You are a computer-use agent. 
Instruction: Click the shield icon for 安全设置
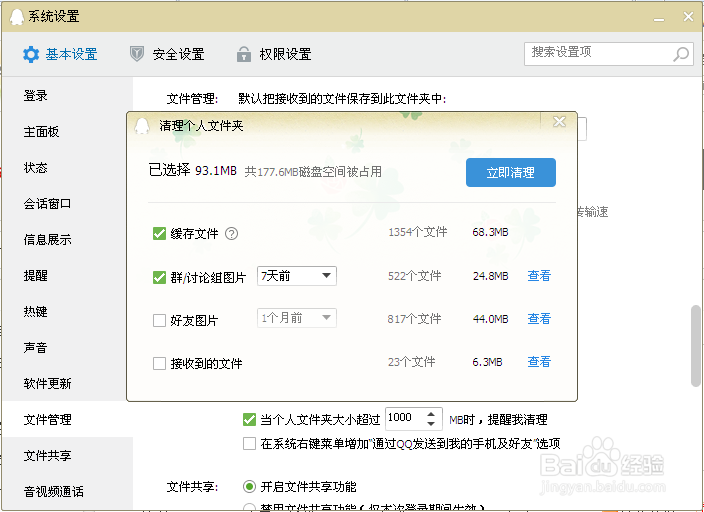tap(136, 54)
